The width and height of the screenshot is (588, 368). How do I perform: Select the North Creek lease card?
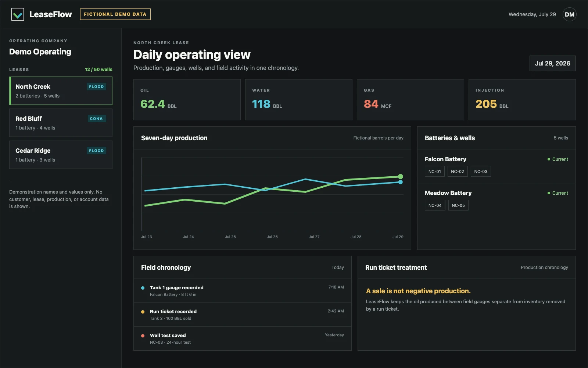tap(61, 91)
